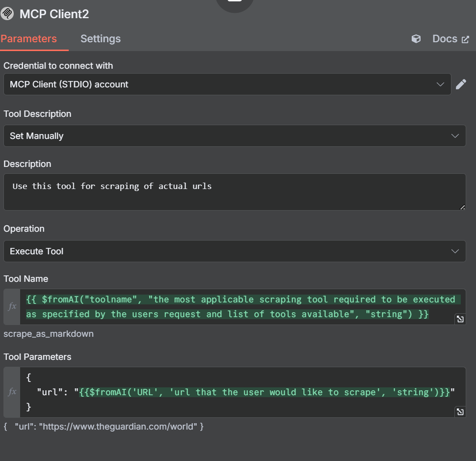Grab the Description box resize handle
This screenshot has width=476, height=461.
462,207
